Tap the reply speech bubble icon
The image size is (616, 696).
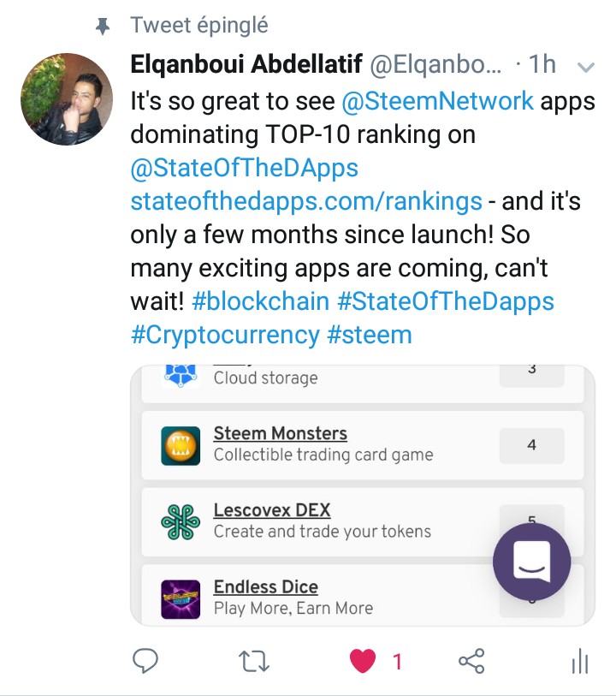(x=145, y=661)
